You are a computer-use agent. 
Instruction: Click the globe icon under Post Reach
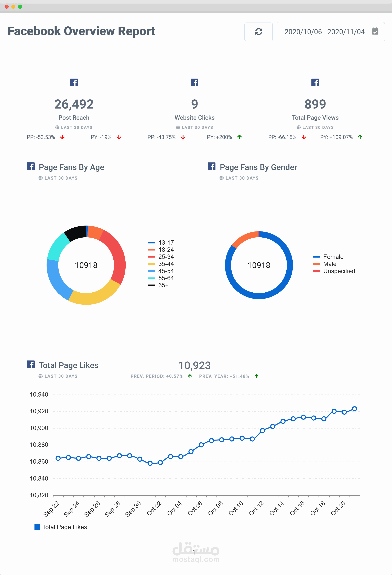pyautogui.click(x=57, y=127)
